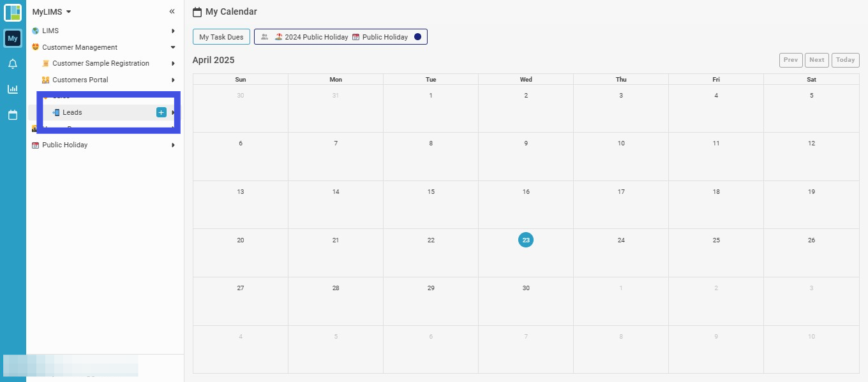Select date 26 in the calendar
868x382 pixels.
(x=811, y=240)
